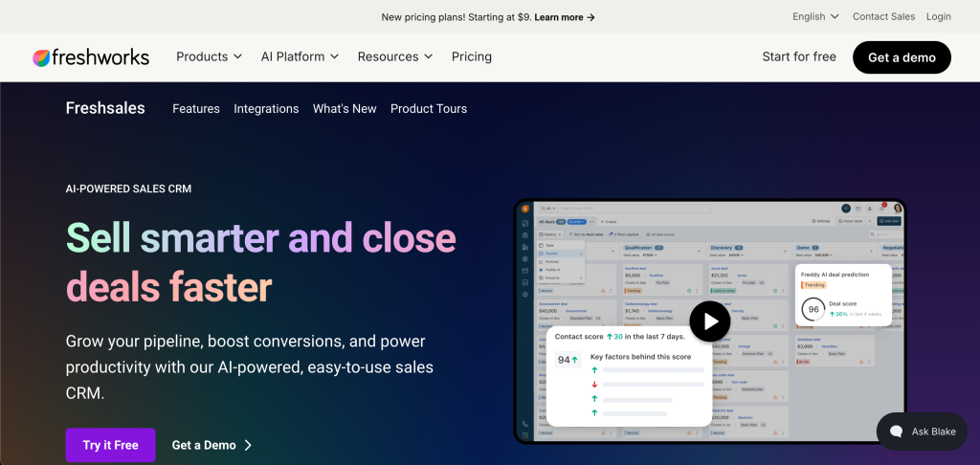Click Contact Sales in the top bar
Viewport: 980px width, 465px height.
[883, 17]
